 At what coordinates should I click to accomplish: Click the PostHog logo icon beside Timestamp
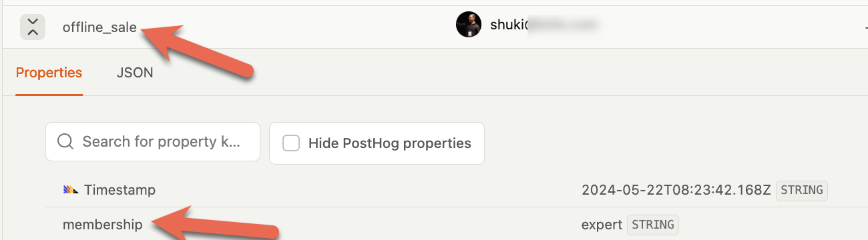click(x=71, y=190)
